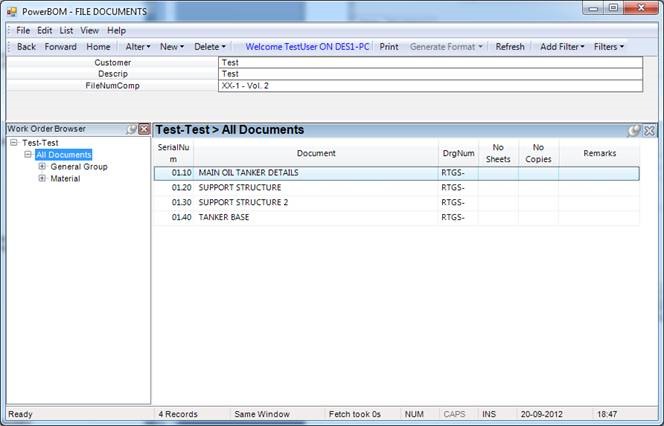Open the File menu
This screenshot has height=426, width=664.
(23, 31)
